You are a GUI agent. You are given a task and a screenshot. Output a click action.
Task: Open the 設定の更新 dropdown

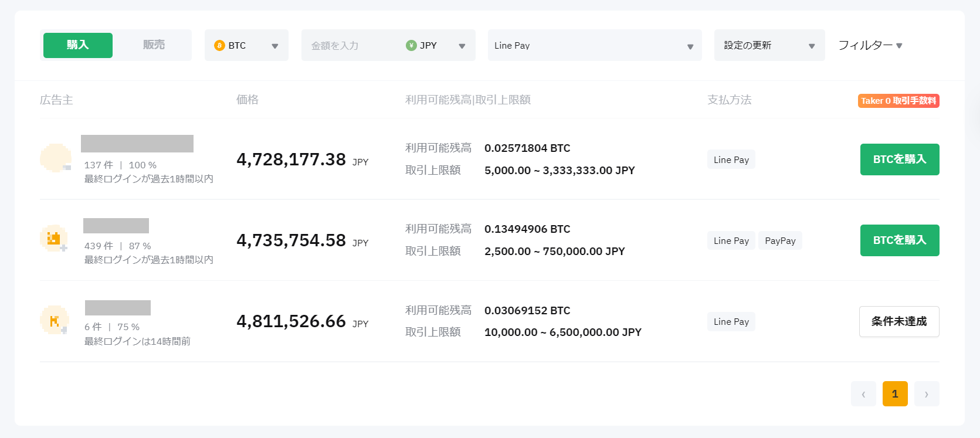769,46
